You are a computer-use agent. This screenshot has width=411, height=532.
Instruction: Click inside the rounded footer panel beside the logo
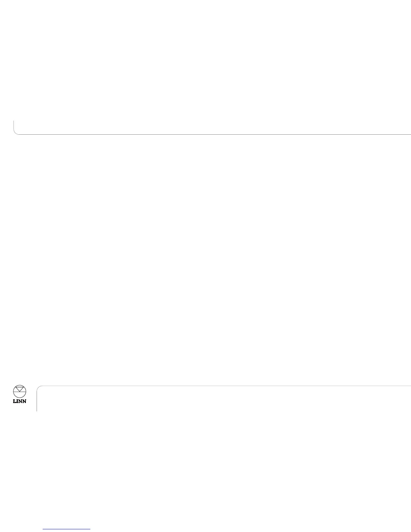pyautogui.click(x=224, y=399)
